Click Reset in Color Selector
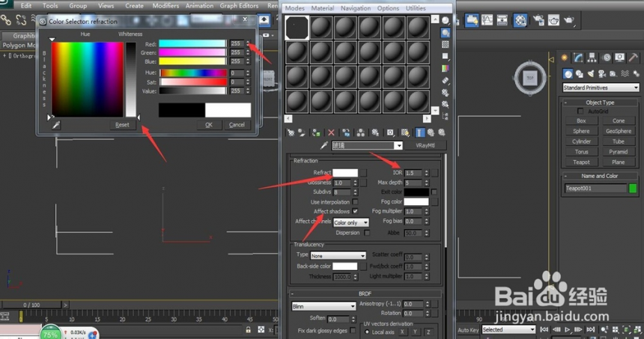Image resolution: width=644 pixels, height=339 pixels. pos(122,125)
